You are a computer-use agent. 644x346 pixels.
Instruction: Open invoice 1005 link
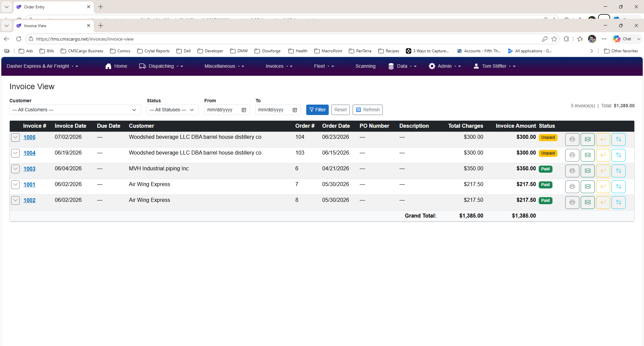(30, 137)
